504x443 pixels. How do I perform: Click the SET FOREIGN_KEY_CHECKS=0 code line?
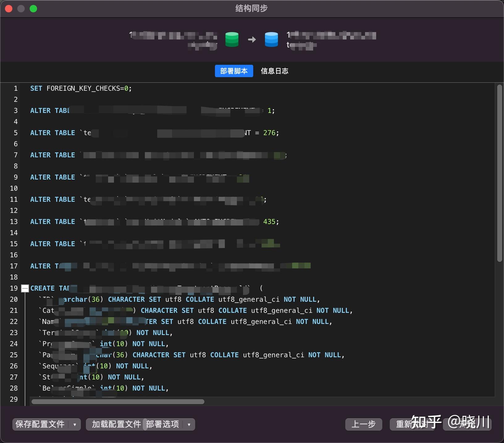point(81,89)
